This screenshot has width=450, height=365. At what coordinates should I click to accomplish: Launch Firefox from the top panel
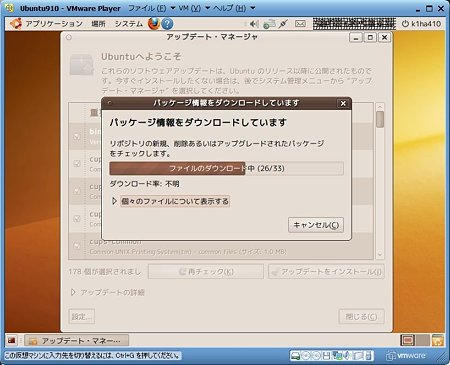tap(154, 24)
